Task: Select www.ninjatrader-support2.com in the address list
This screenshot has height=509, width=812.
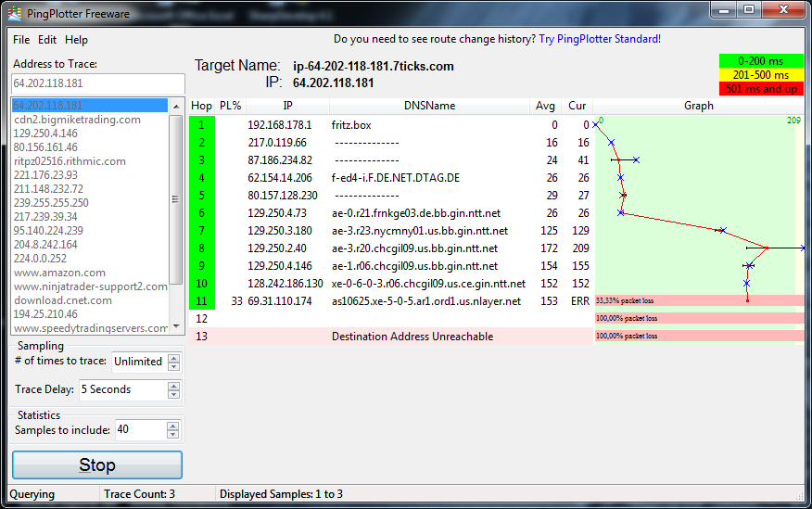Action: click(90, 286)
